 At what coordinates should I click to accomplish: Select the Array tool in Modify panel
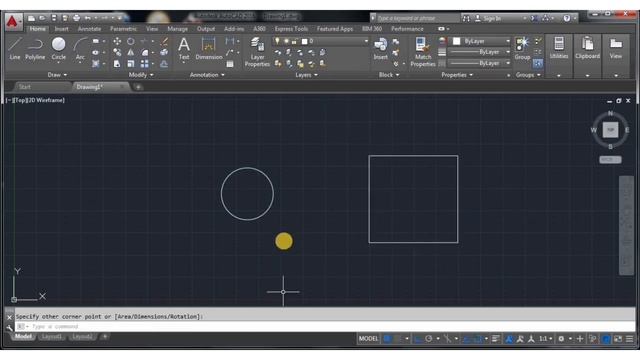tap(144, 64)
